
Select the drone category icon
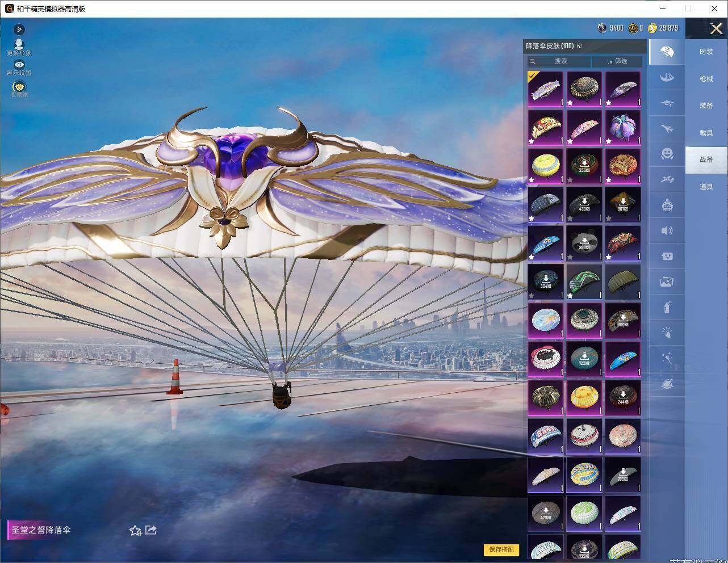coord(667,103)
